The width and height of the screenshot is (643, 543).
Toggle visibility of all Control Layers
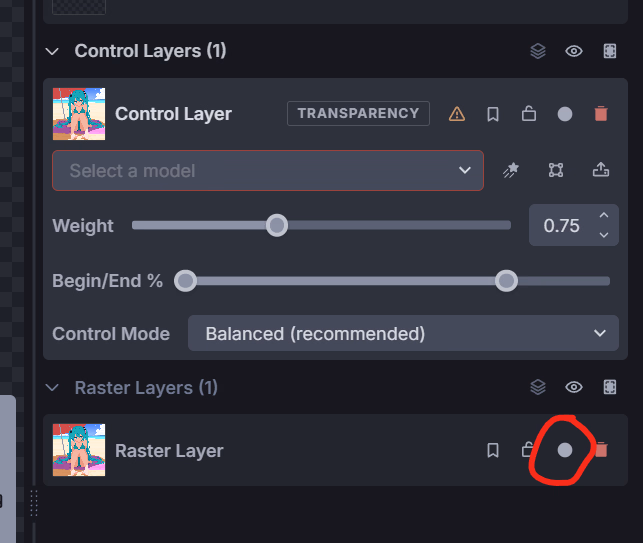[x=574, y=51]
